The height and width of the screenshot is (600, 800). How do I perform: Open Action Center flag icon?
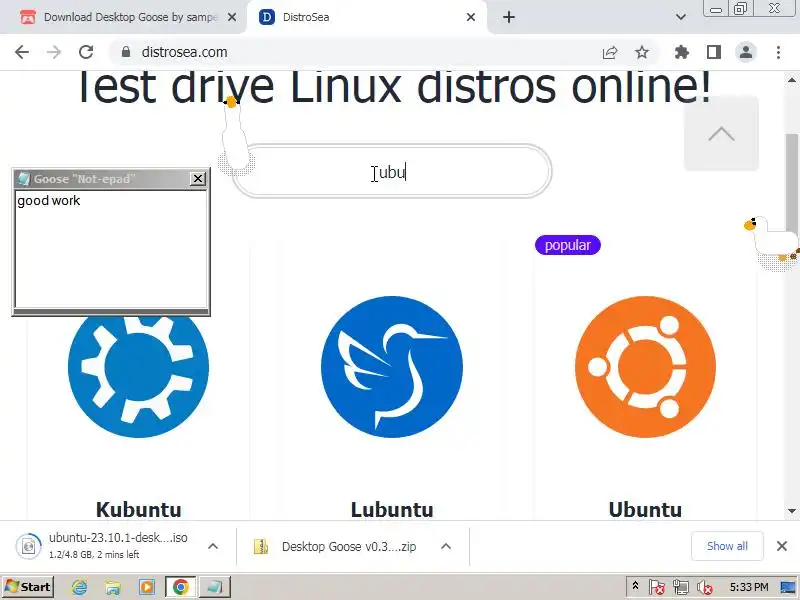[x=657, y=587]
